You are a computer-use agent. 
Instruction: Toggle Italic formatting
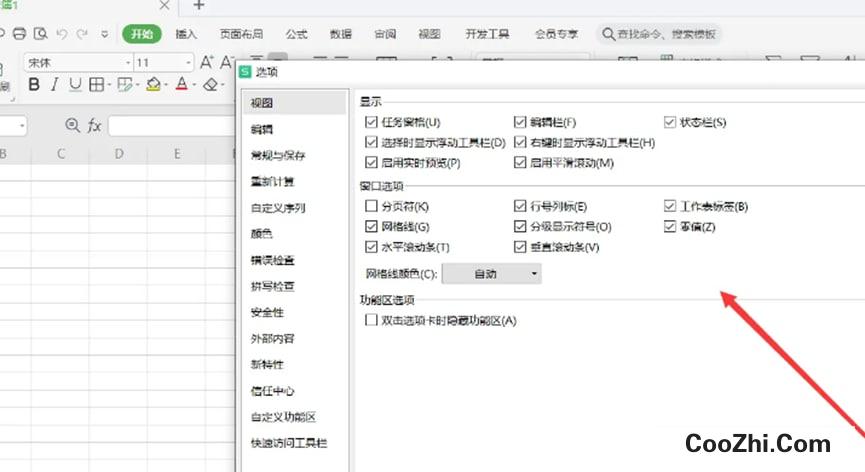pos(54,84)
